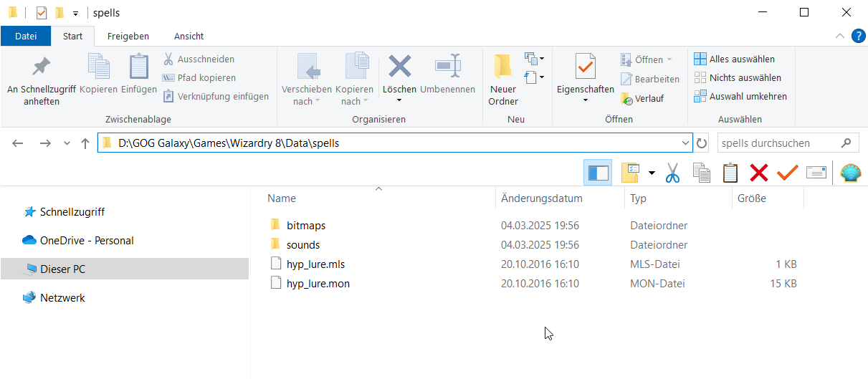Click the Löschen red X ribbon icon

point(399,75)
